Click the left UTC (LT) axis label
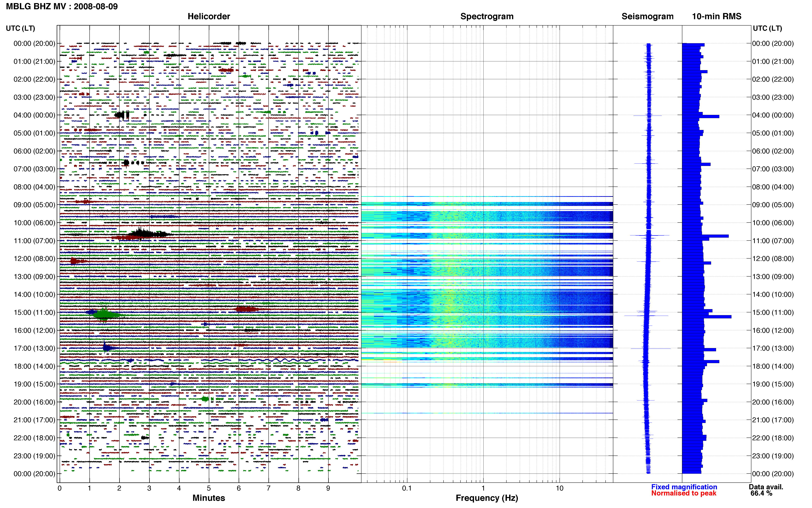 coord(21,28)
